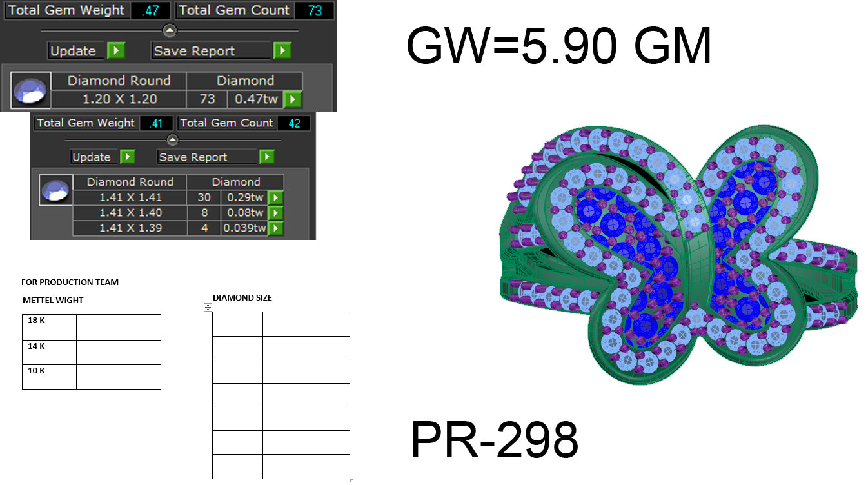Click Total Gem Weight value .41
The width and height of the screenshot is (868, 485).
tap(155, 123)
